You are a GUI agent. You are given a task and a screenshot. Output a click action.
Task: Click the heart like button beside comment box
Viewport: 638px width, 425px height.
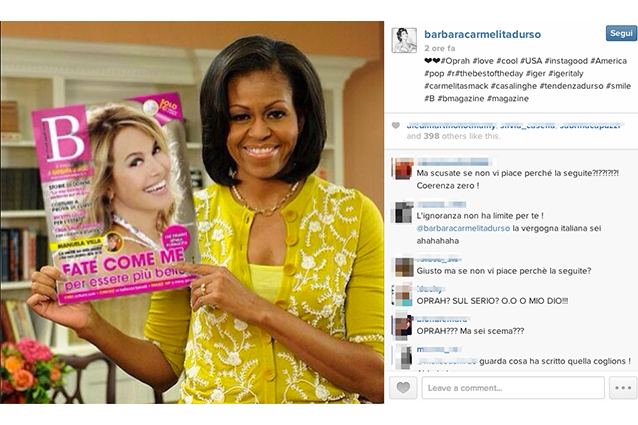point(403,388)
